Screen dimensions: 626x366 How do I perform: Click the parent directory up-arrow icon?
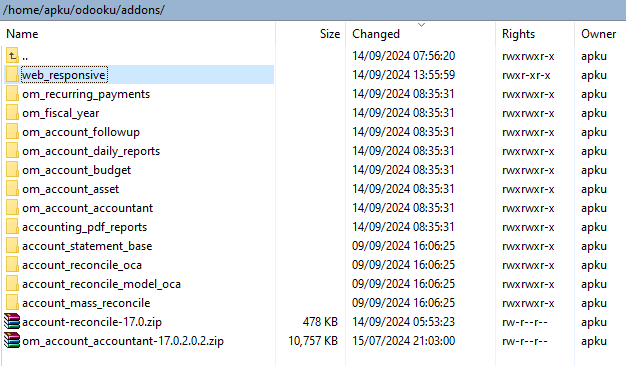pyautogui.click(x=12, y=56)
